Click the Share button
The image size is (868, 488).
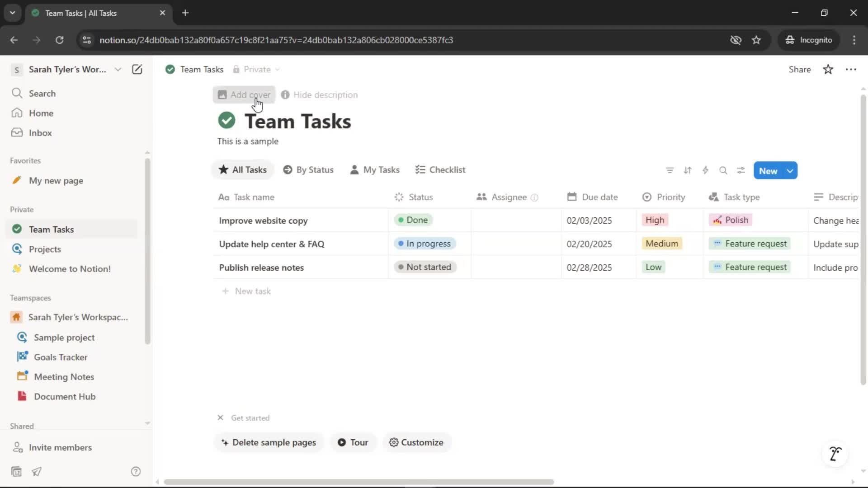pyautogui.click(x=800, y=69)
